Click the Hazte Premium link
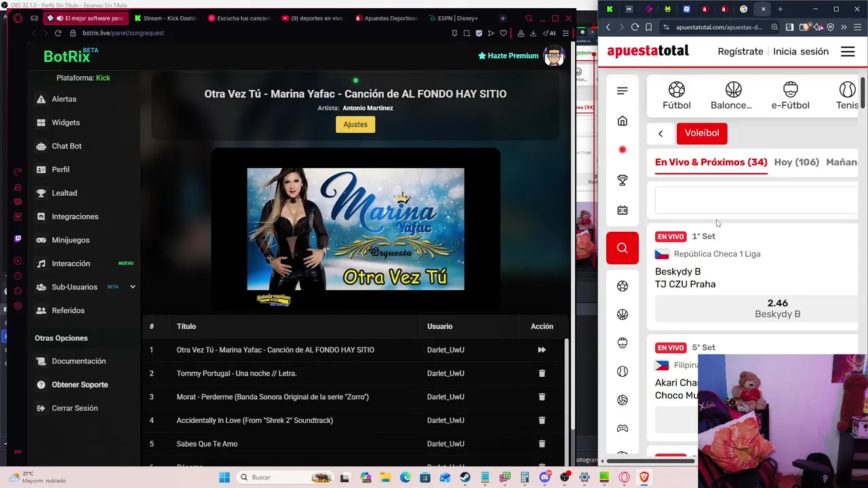The image size is (868, 488). pyautogui.click(x=508, y=56)
